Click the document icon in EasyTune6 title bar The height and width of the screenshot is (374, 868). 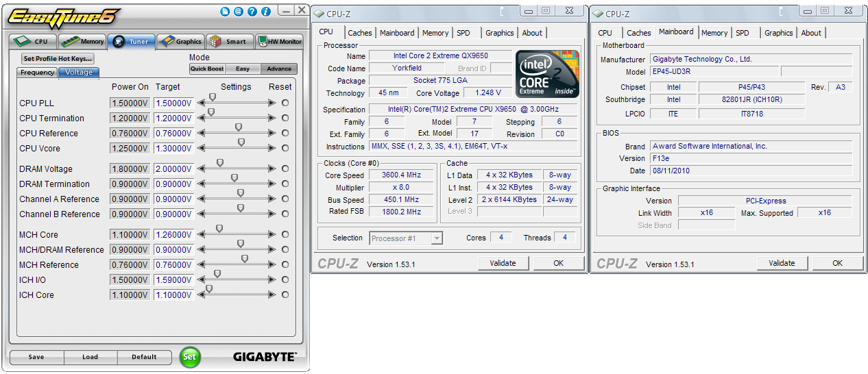225,12
